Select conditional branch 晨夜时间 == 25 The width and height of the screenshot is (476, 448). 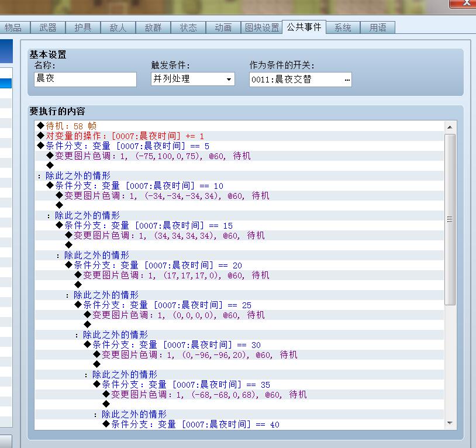(239, 305)
